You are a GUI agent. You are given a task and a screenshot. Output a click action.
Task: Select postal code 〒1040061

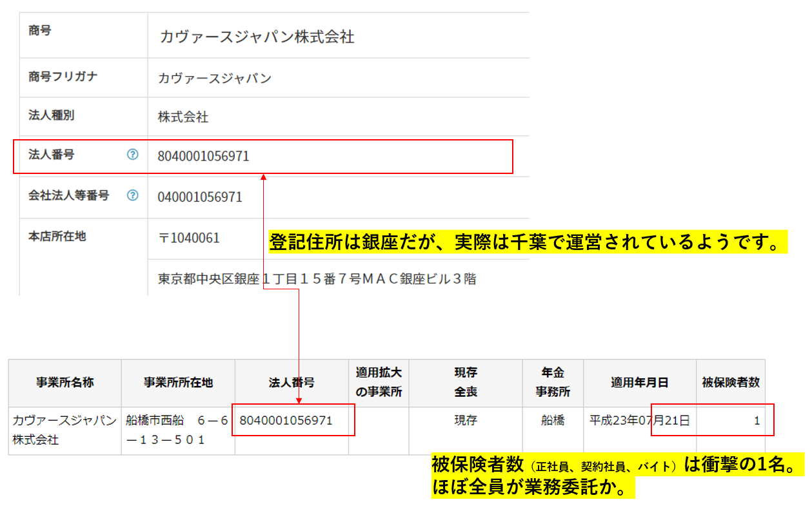tap(189, 238)
